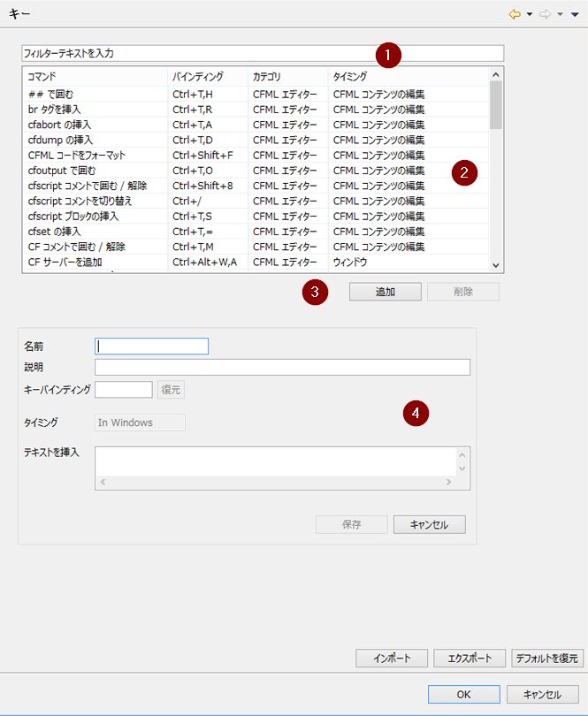Screen dimensions: 588x716
Task: Focus the フィルターテキストを入力 filter field
Action: click(x=263, y=53)
